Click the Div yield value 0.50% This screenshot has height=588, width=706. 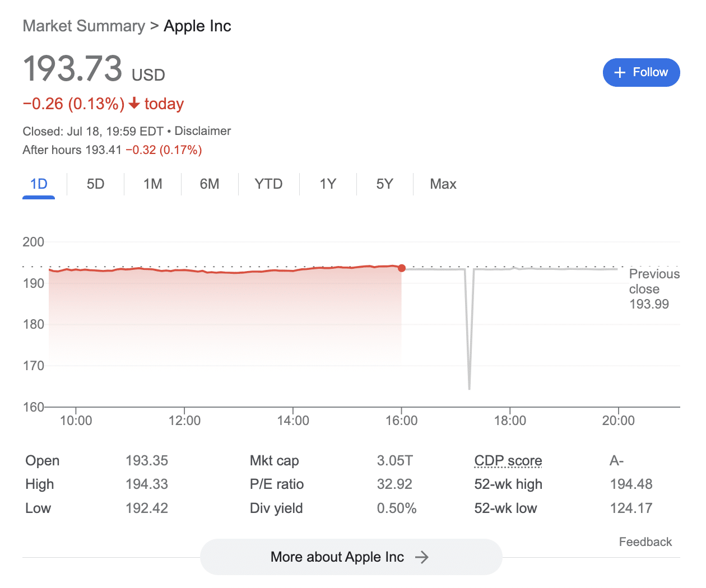[x=397, y=508]
